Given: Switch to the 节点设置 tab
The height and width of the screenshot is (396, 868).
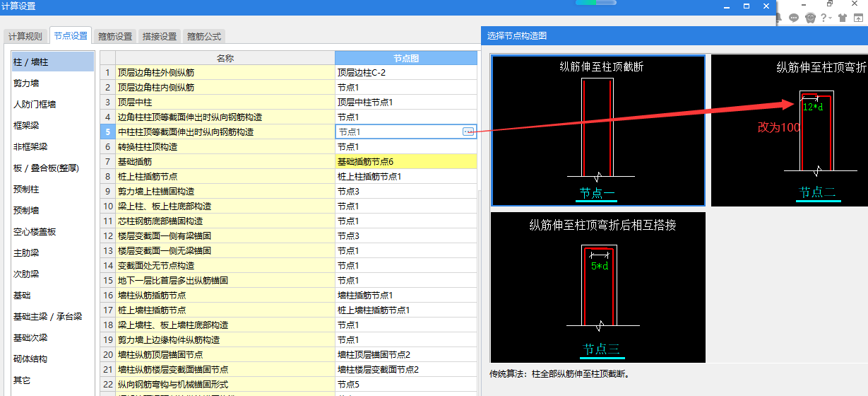Looking at the screenshot, I should click(x=71, y=35).
